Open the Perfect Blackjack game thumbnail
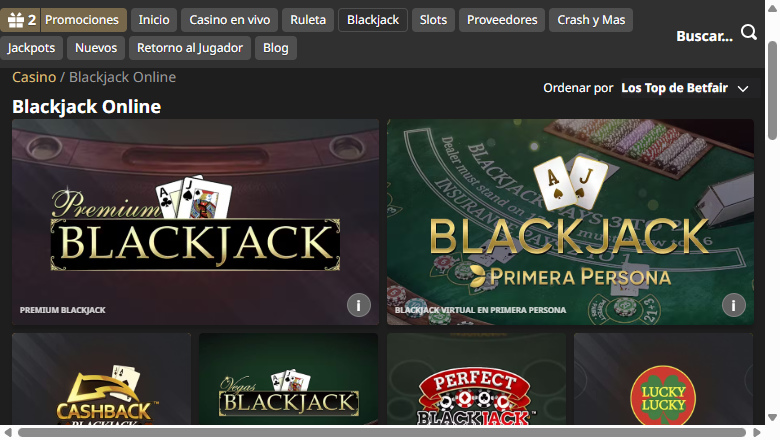This screenshot has height=440, width=780. [x=476, y=379]
